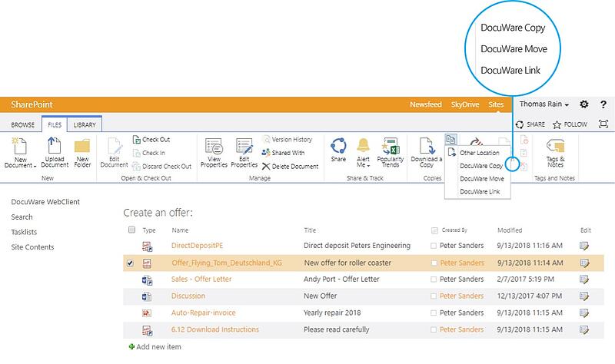615x364 pixels.
Task: Check Created By box in DirectDepositPE row
Action: tap(434, 246)
